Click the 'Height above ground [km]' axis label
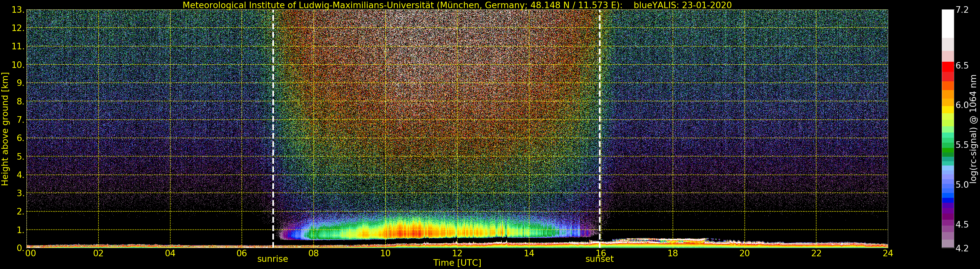 5,129
